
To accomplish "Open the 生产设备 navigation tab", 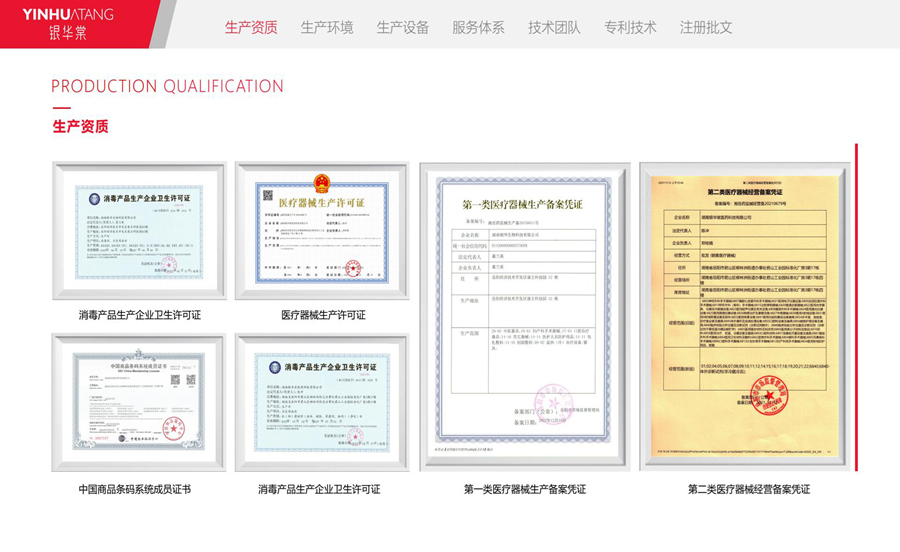I will point(403,27).
